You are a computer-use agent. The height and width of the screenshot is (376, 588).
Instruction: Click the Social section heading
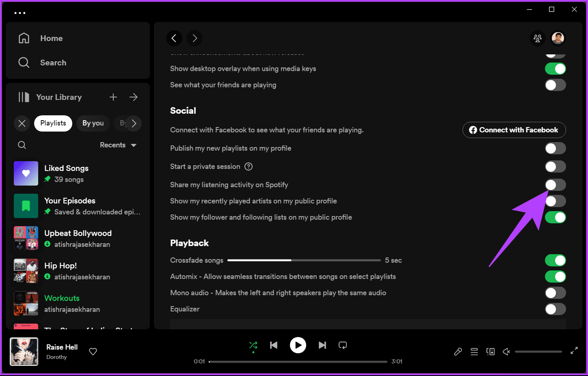183,111
